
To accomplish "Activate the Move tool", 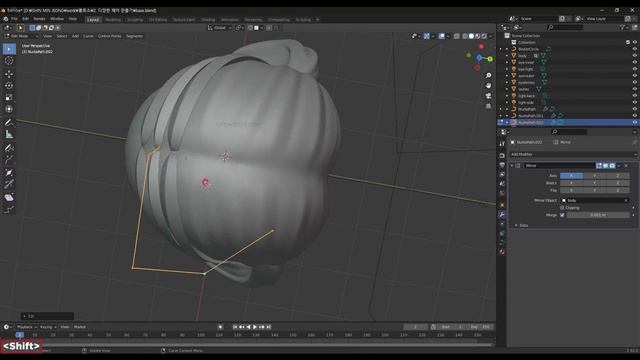I will (x=9, y=74).
